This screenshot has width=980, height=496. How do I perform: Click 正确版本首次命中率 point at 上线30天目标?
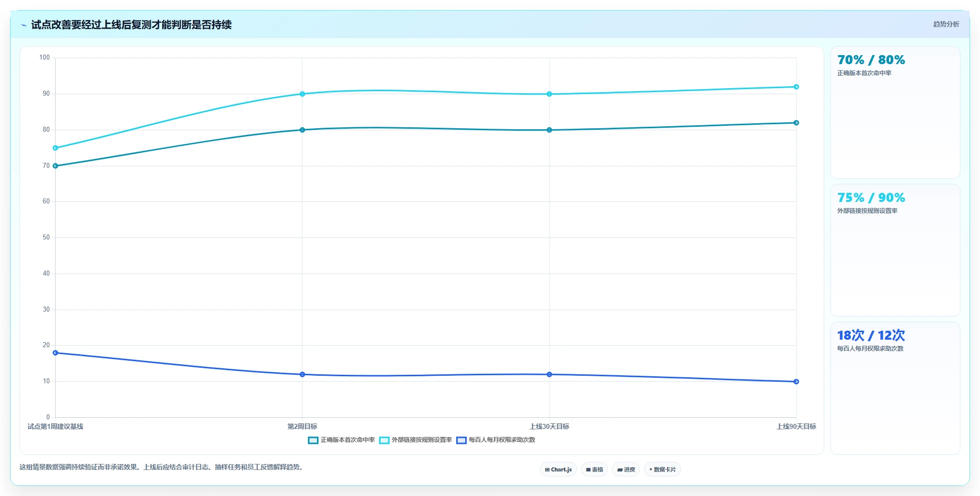pyautogui.click(x=549, y=130)
